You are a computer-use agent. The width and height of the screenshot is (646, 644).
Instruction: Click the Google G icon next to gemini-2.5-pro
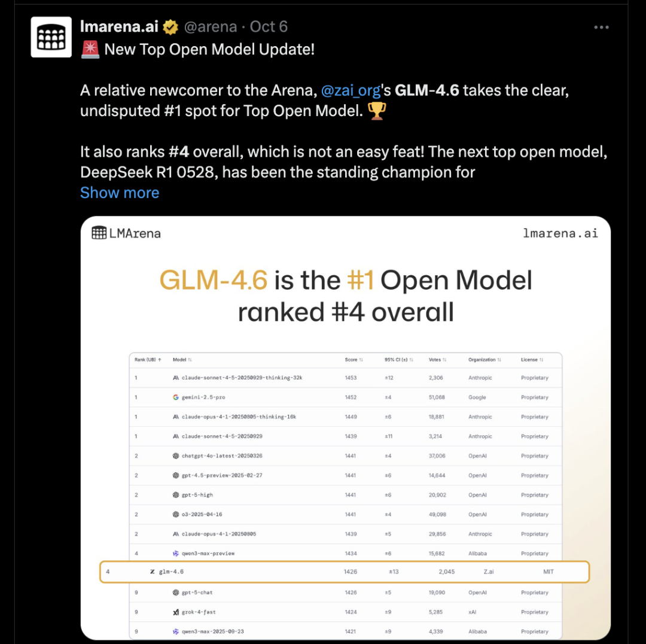tap(175, 397)
